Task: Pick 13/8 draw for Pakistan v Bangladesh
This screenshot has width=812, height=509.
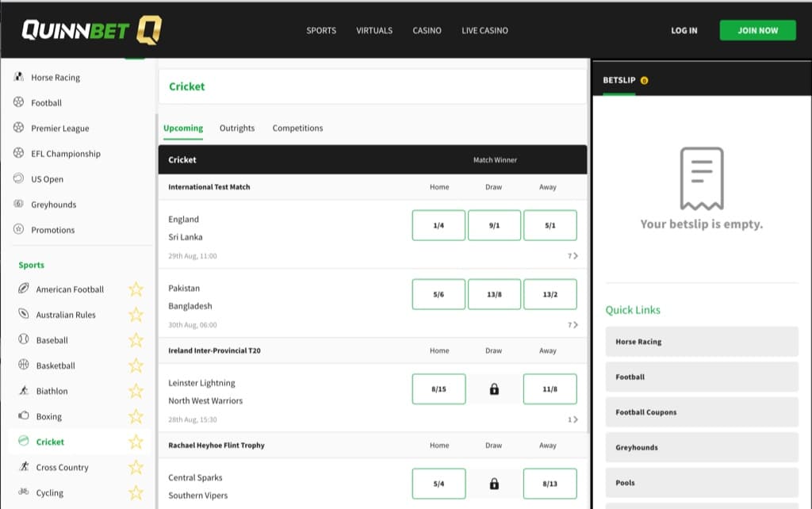Action: pyautogui.click(x=494, y=294)
